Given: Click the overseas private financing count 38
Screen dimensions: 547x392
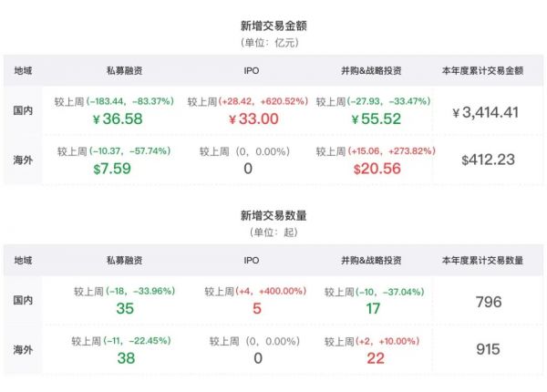Looking at the screenshot, I should 125,357.
